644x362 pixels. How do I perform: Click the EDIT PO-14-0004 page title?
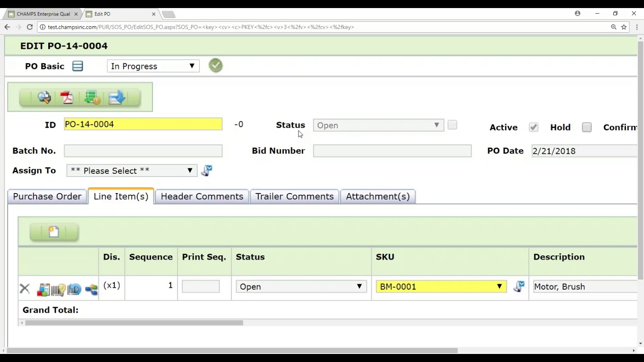coord(64,46)
